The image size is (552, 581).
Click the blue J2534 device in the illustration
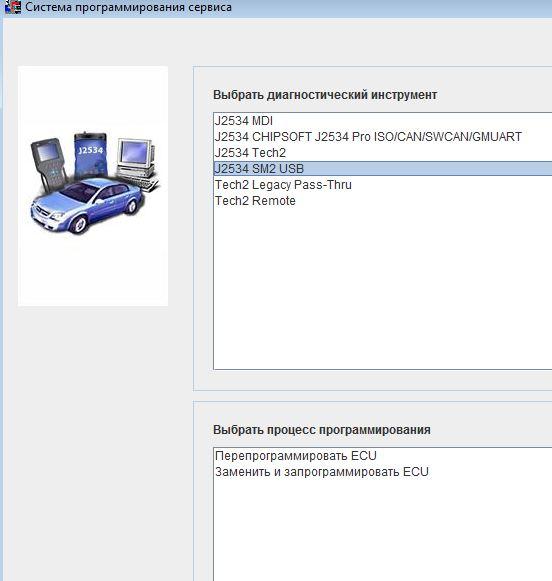coord(90,155)
